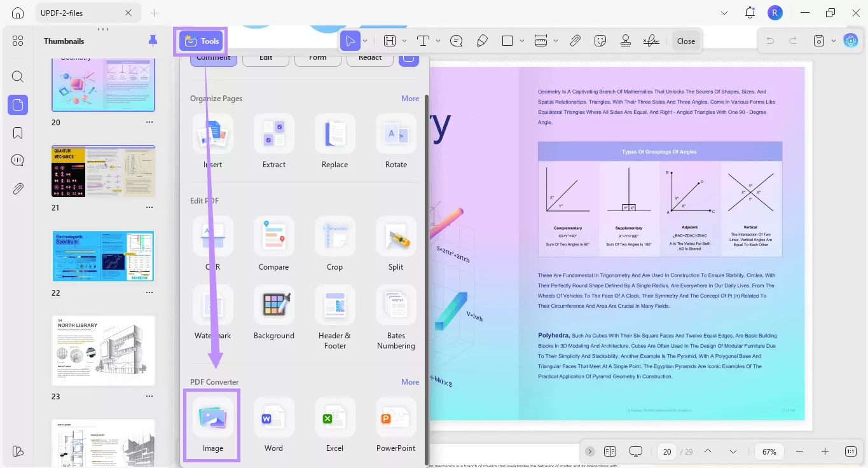Expand the shape tool dropdown arrow
This screenshot has width=868, height=468.
pyautogui.click(x=522, y=41)
